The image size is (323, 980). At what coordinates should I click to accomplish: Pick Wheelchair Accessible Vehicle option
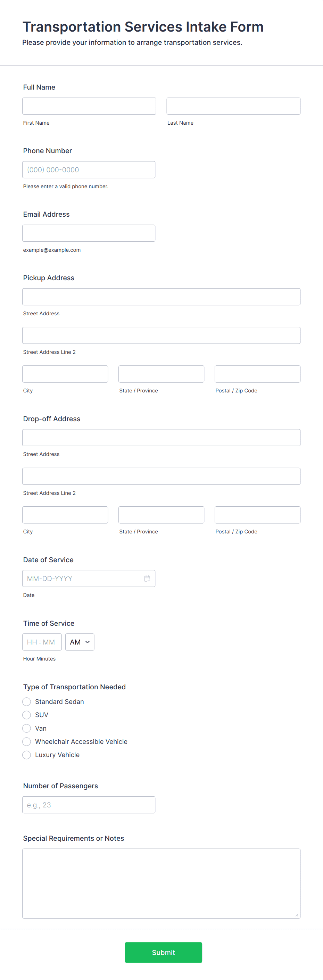27,741
